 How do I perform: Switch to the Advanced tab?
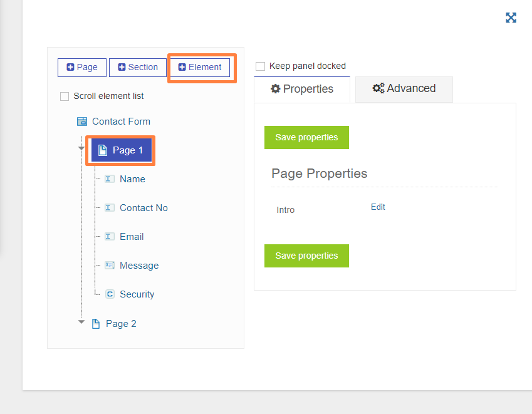coord(404,89)
